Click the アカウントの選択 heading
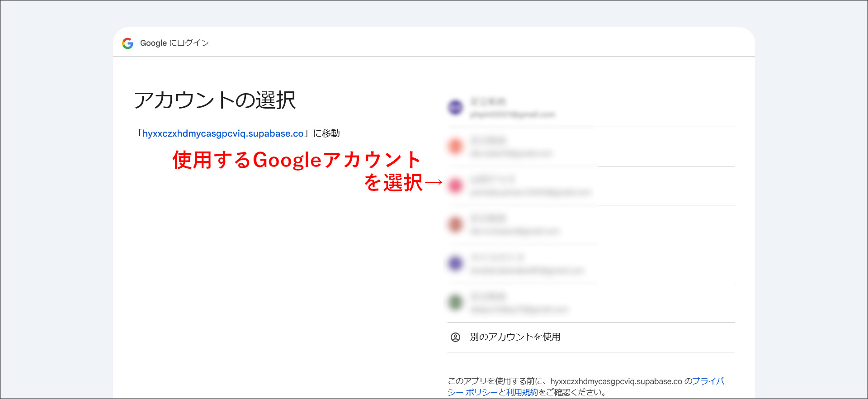Screen dimensions: 868x399 coord(215,100)
